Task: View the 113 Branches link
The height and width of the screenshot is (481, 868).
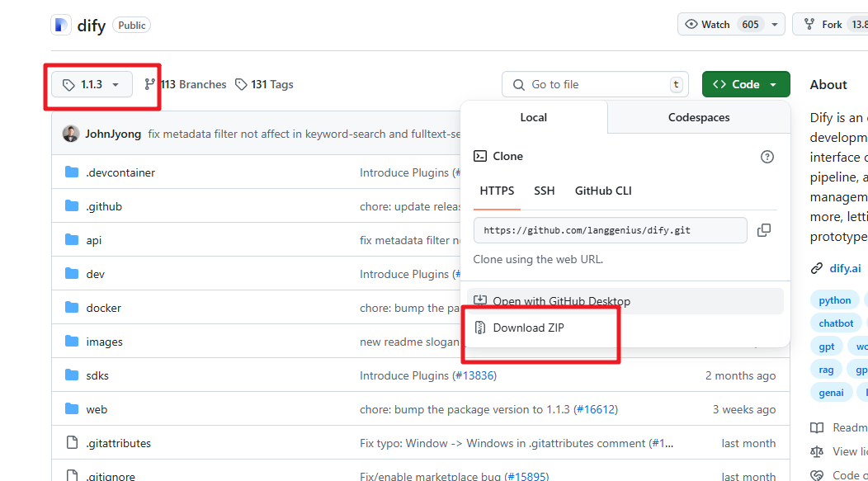Action: tap(186, 84)
